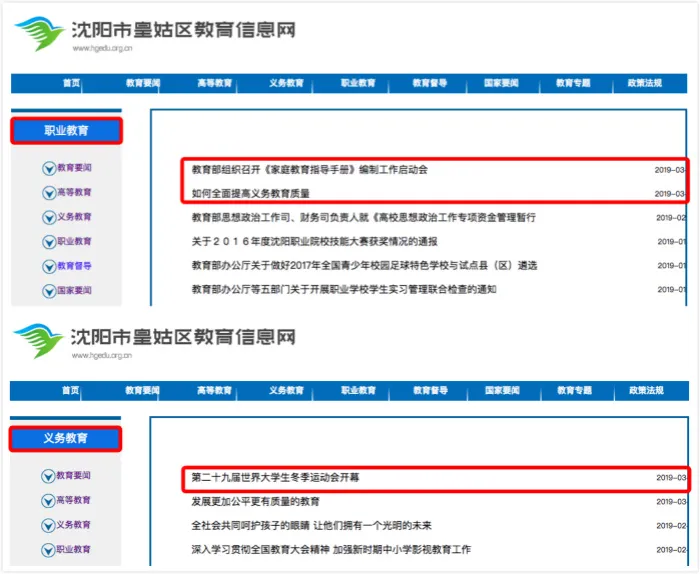The width and height of the screenshot is (700, 574).
Task: Click the green bird logo in the lower page header
Action: (x=40, y=341)
